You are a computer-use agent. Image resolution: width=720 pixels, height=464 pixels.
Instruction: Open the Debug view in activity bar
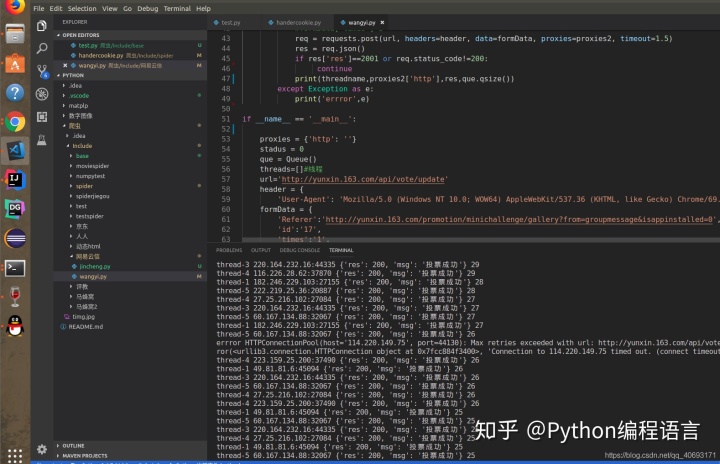coord(42,94)
